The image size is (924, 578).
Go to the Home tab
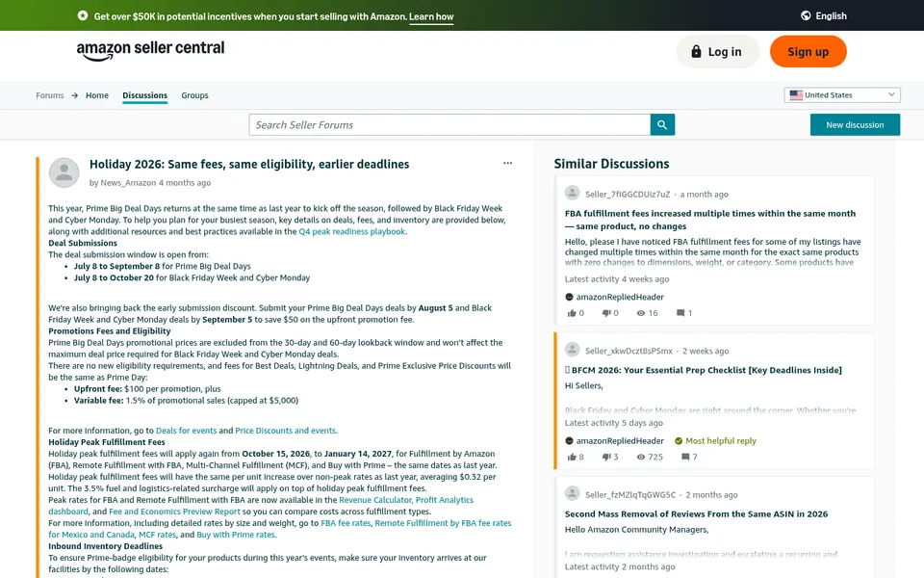(x=97, y=95)
